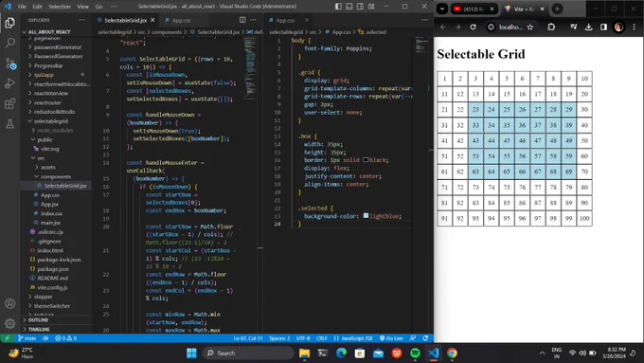Toggle the panel layout icon

[x=349, y=7]
